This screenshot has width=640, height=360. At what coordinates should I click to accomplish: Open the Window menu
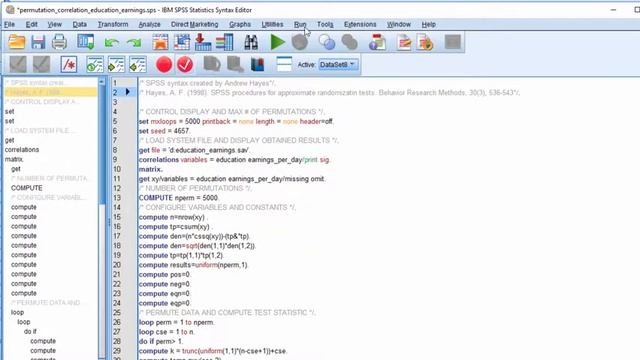399,24
